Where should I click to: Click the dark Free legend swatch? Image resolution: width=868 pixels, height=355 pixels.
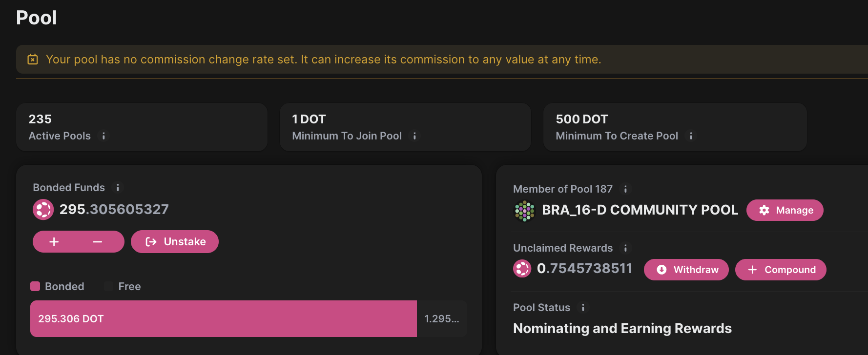tap(108, 286)
